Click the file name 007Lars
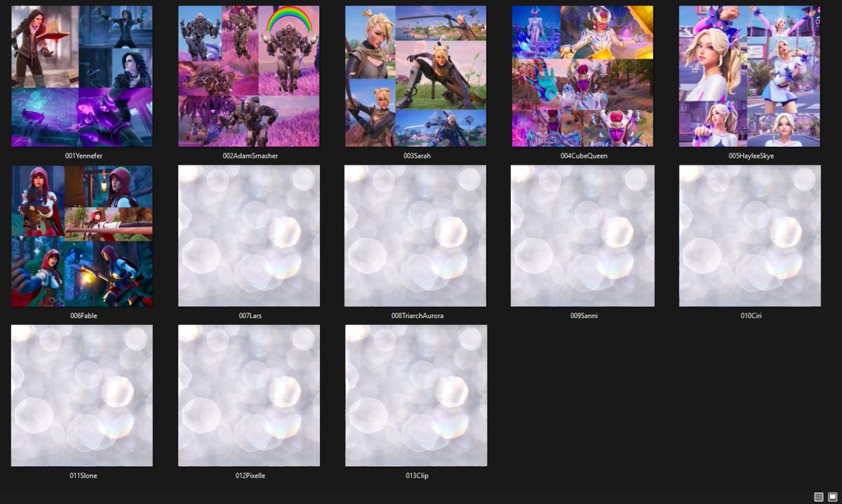The image size is (842, 504). pyautogui.click(x=250, y=315)
